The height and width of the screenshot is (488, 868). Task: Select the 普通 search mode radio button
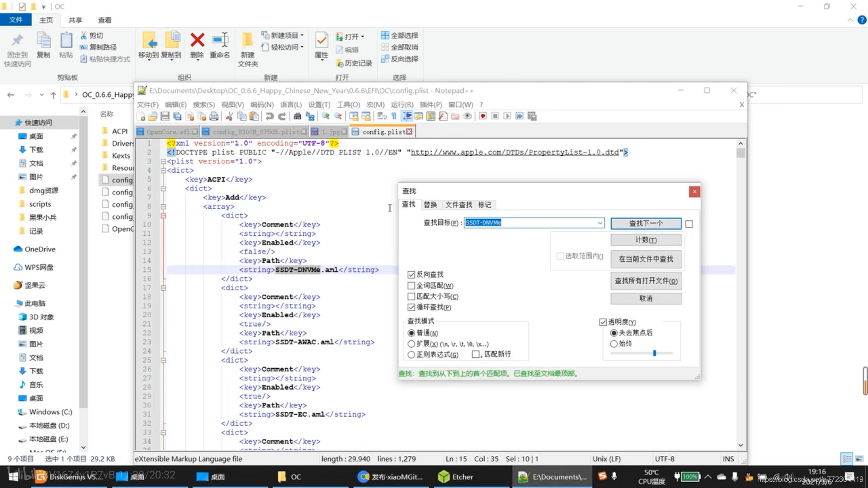411,333
